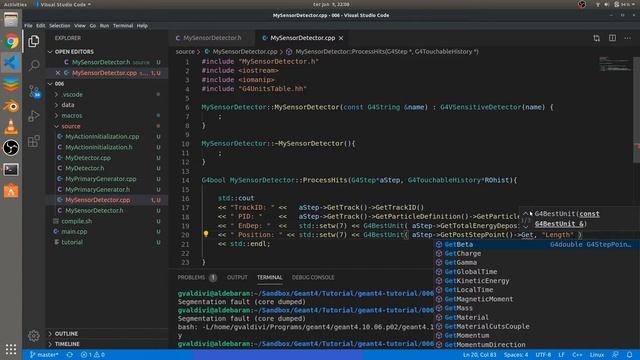Open OBS Studio from the dock
The width and height of the screenshot is (640, 360).
11,148
